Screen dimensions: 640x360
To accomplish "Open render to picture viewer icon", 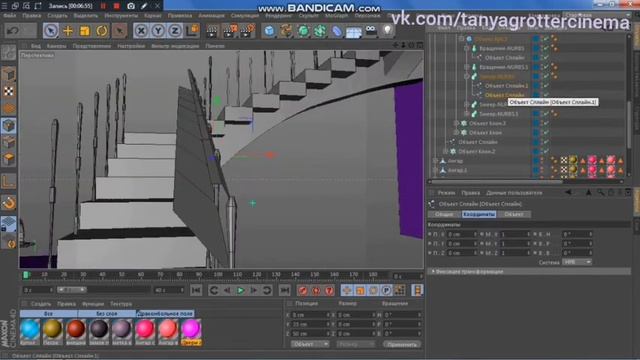I will (x=230, y=31).
